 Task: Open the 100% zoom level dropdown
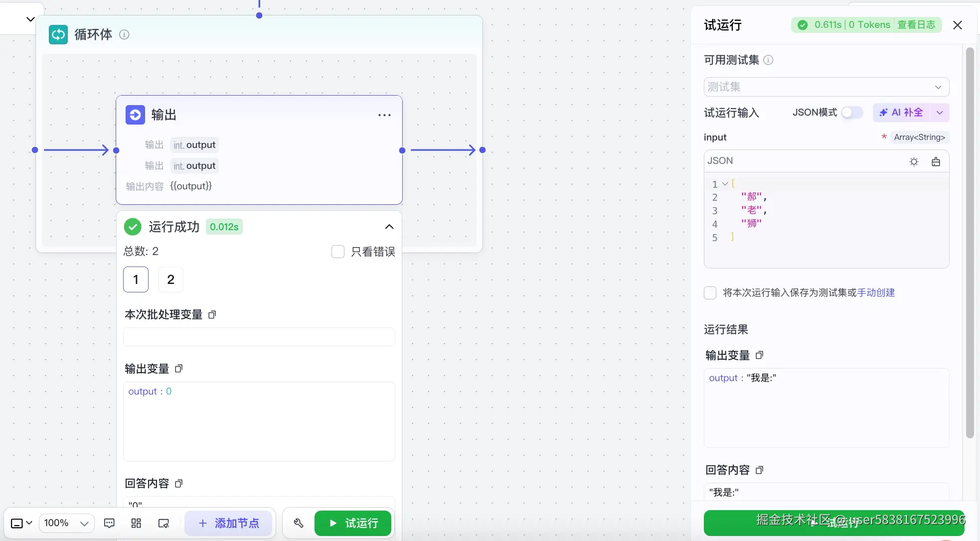click(x=66, y=523)
